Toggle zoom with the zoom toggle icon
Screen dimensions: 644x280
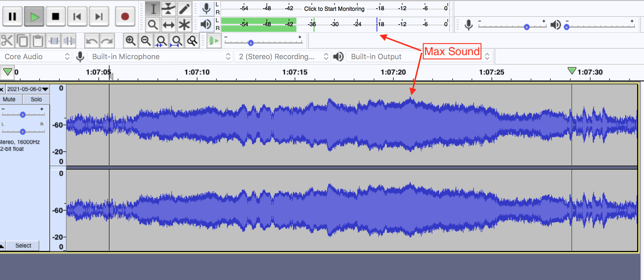click(192, 41)
